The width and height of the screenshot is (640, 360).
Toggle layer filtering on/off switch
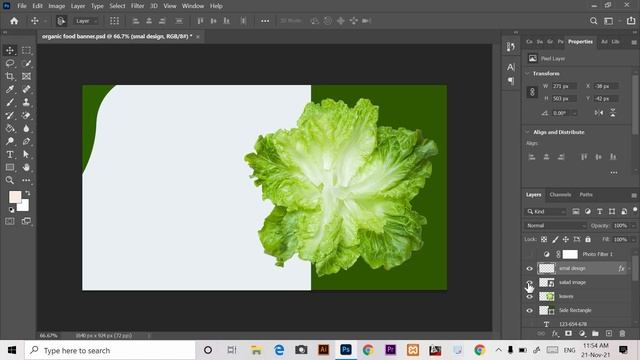pyautogui.click(x=635, y=210)
